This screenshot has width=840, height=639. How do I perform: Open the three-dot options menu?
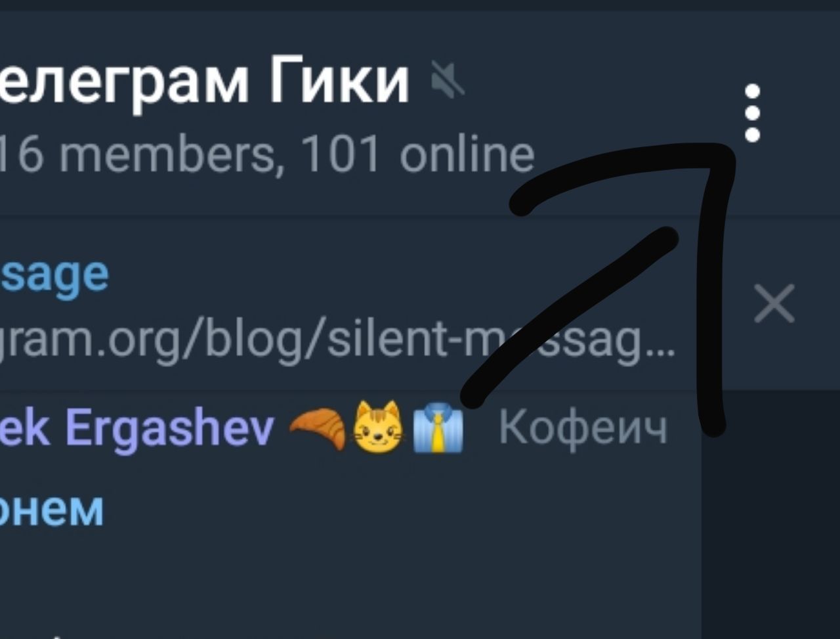click(x=753, y=113)
